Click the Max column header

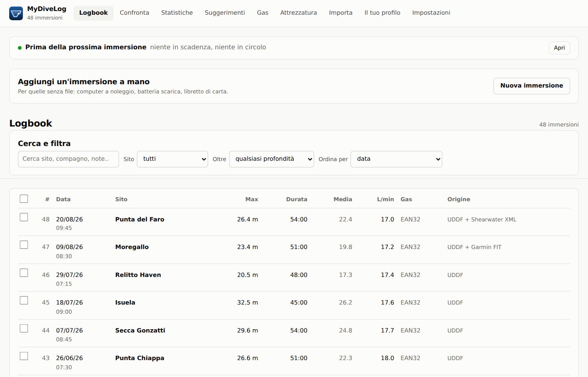[x=252, y=199]
